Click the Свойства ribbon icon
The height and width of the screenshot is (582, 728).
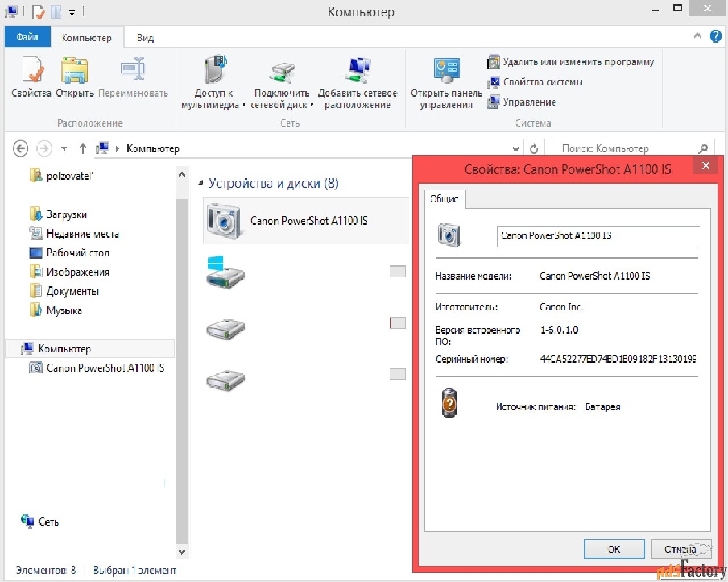31,77
